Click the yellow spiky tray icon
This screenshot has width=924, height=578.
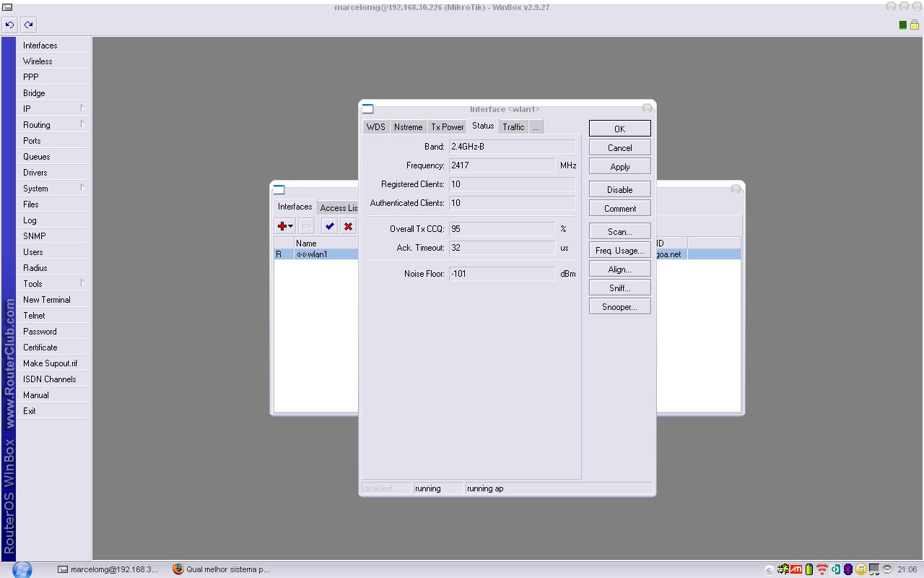point(783,569)
